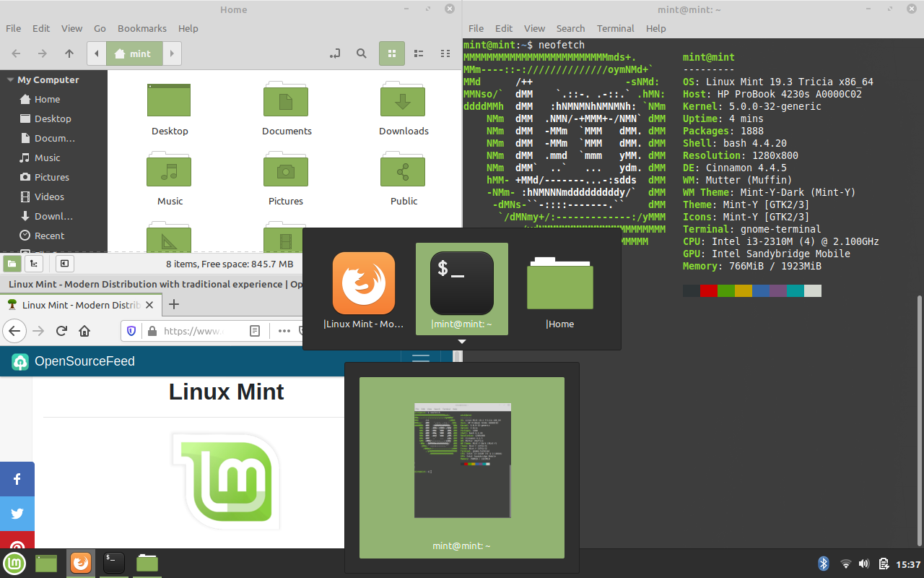Click the terminal window preview thumbnail
This screenshot has height=578, width=924.
click(x=462, y=460)
